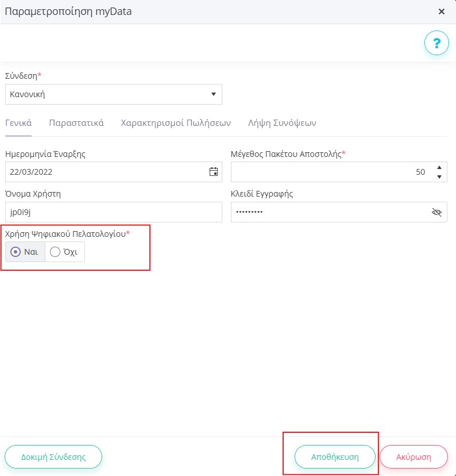Click the Ακύρωση button
The height and width of the screenshot is (476, 456).
[414, 457]
